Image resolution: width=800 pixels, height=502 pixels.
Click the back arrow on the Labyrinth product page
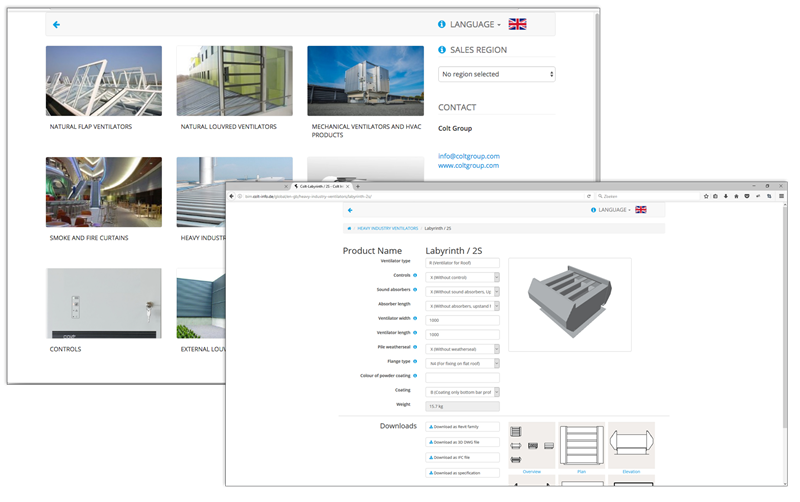coord(350,210)
